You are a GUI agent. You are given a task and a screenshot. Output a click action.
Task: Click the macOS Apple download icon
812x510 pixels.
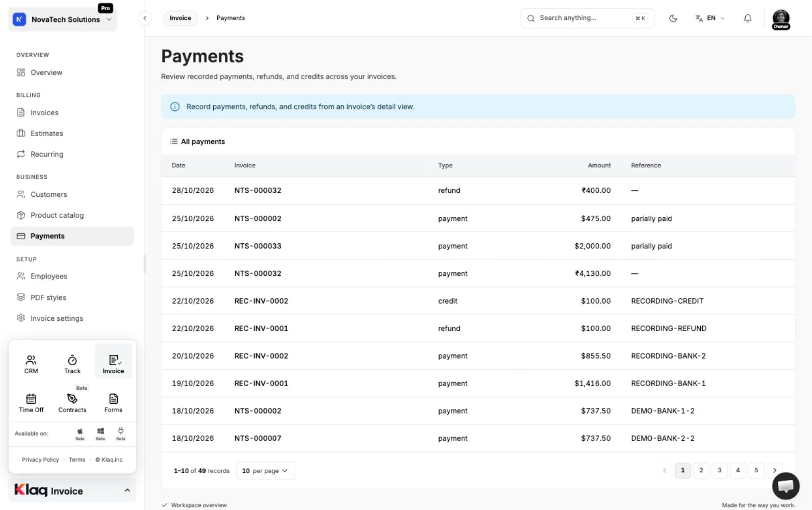coord(80,431)
